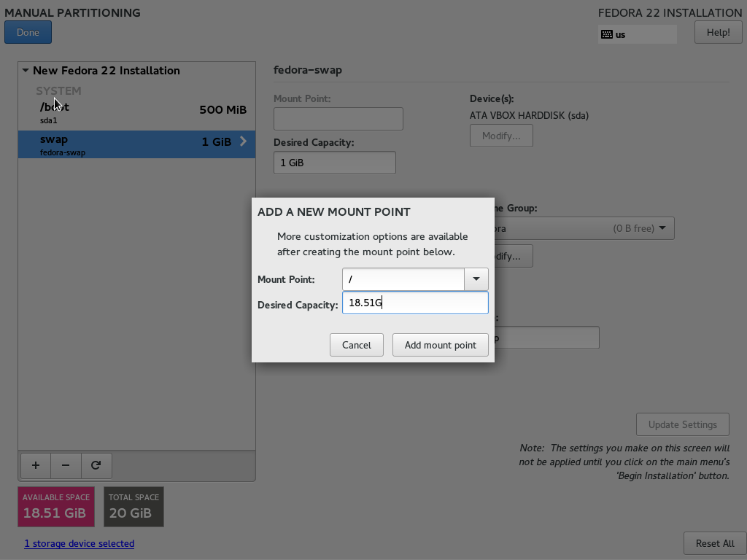
Task: Click Modify button under Volume Group
Action: (514, 256)
